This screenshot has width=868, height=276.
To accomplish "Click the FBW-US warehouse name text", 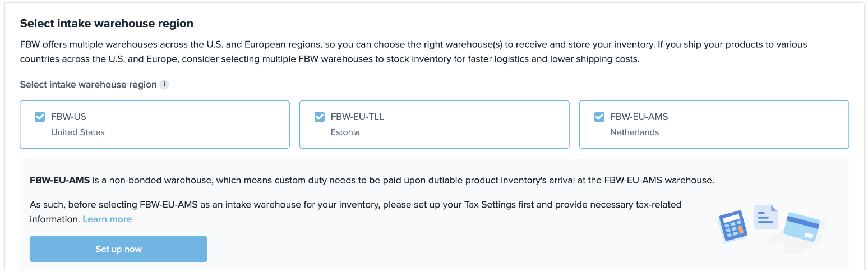I will click(68, 117).
